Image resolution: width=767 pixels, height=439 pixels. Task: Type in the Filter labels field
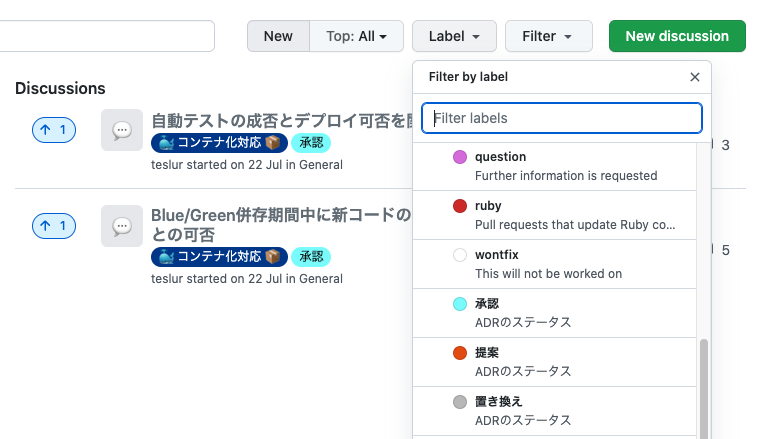(562, 118)
